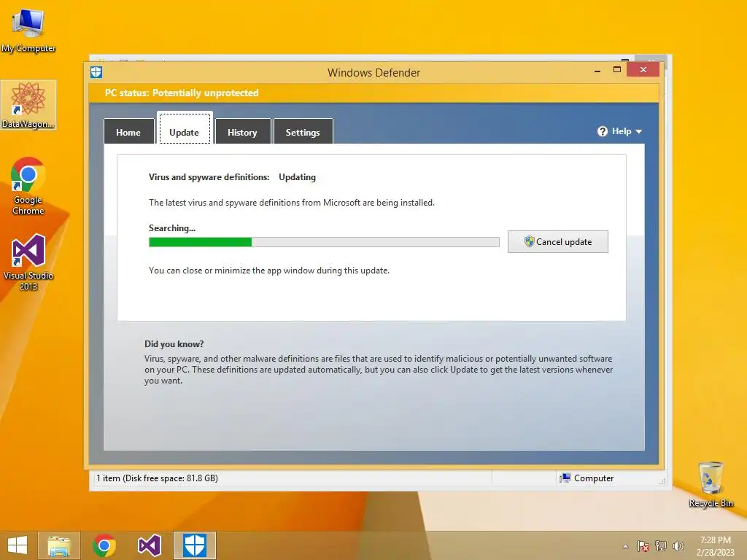Maximize the Windows Defender window
The height and width of the screenshot is (560, 747).
[617, 69]
